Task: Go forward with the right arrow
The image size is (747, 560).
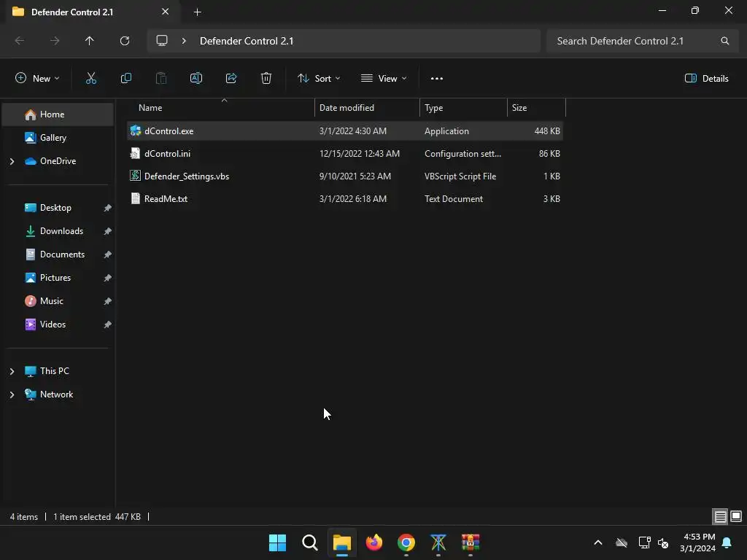Action: [55, 41]
